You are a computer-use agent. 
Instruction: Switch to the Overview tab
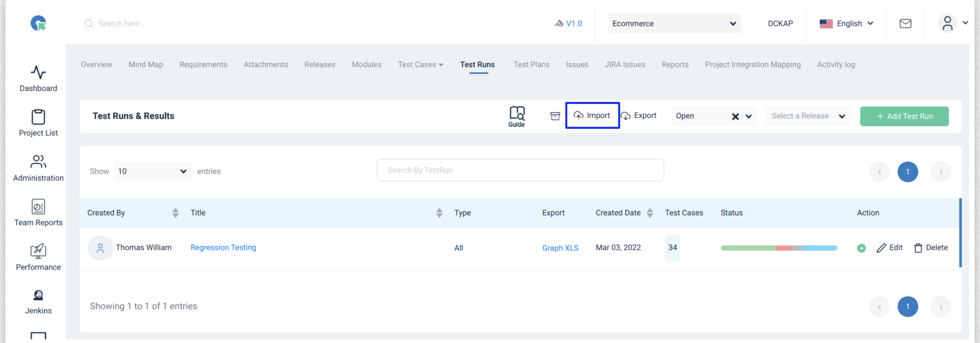coord(97,65)
